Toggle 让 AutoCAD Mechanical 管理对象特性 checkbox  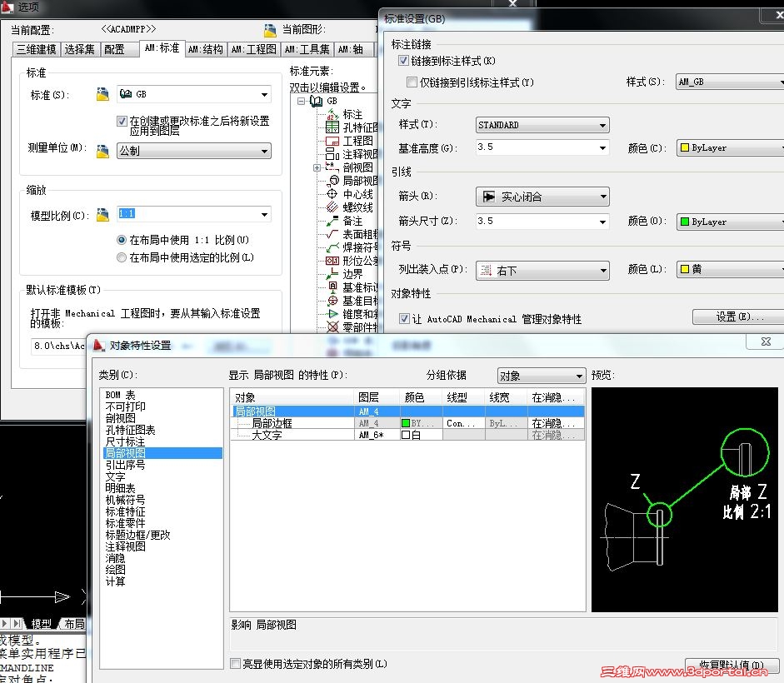[x=404, y=318]
